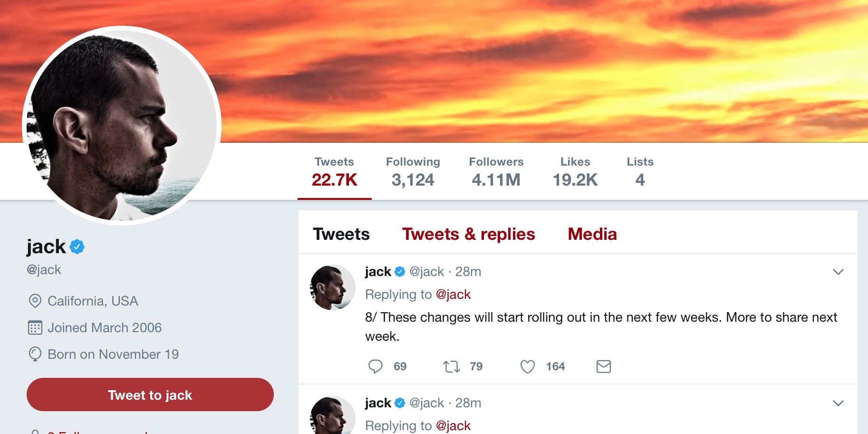Click the verified checkmark on the first tweet
868x434 pixels.
point(399,271)
